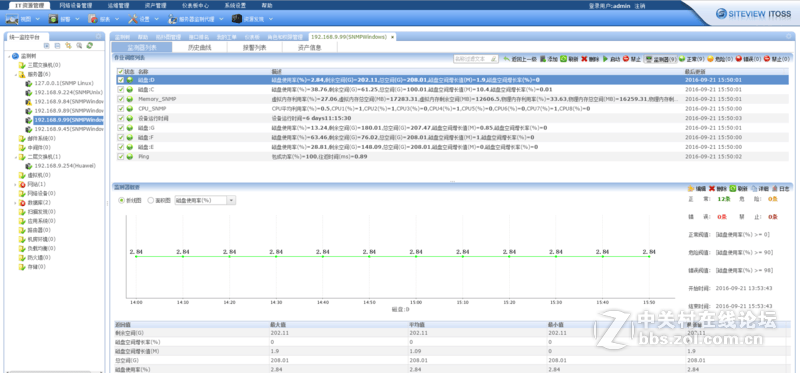Filter monitors by 禁止(0) status

point(777,59)
